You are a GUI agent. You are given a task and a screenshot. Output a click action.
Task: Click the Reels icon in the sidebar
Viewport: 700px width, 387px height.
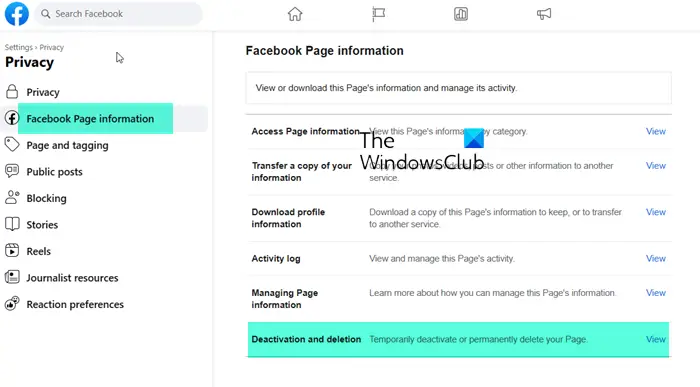click(x=12, y=251)
